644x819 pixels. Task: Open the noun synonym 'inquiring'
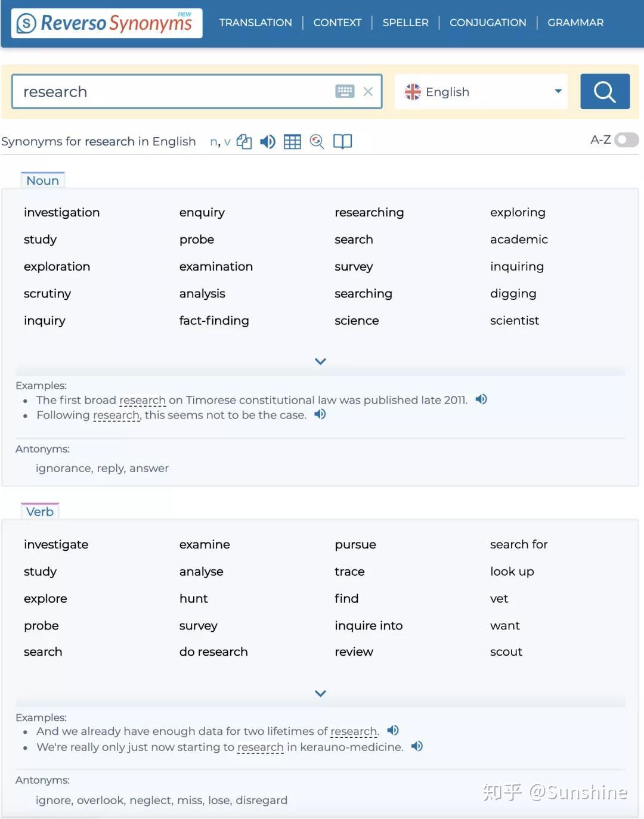coord(517,266)
